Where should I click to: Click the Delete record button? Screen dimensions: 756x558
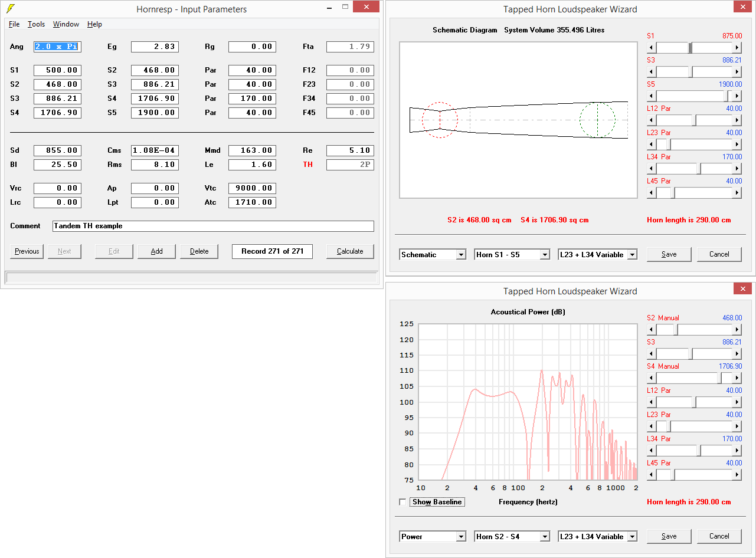click(x=199, y=251)
